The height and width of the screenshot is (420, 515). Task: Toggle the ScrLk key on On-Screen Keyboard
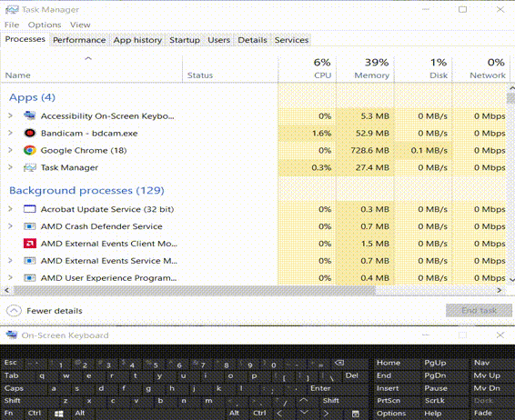tap(435, 401)
